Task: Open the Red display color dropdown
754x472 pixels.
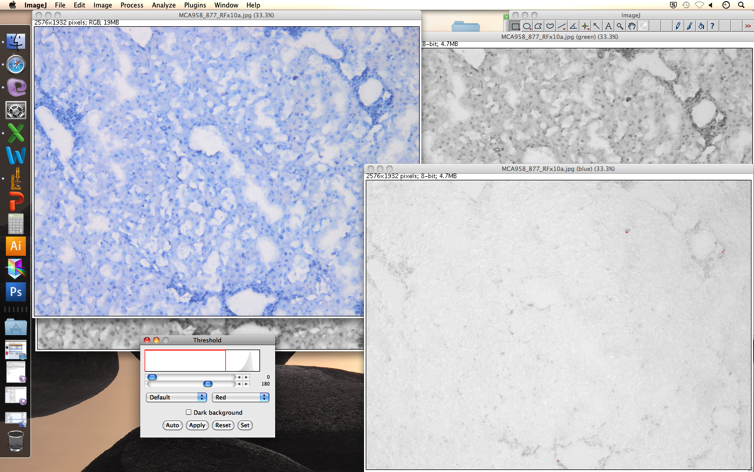Action: click(240, 397)
